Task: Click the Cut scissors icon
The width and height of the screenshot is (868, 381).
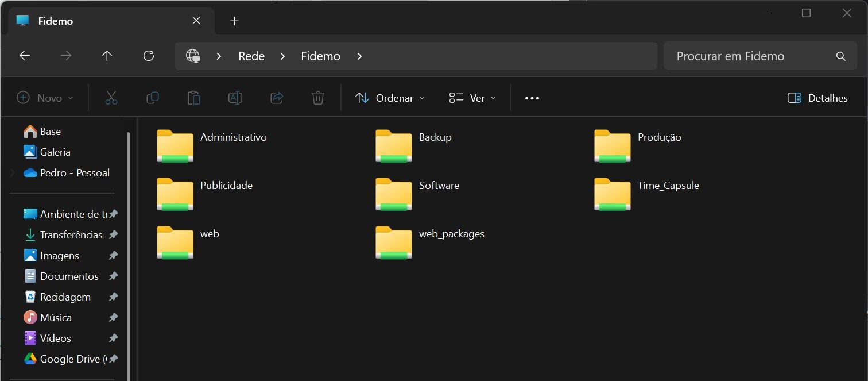Action: tap(111, 98)
